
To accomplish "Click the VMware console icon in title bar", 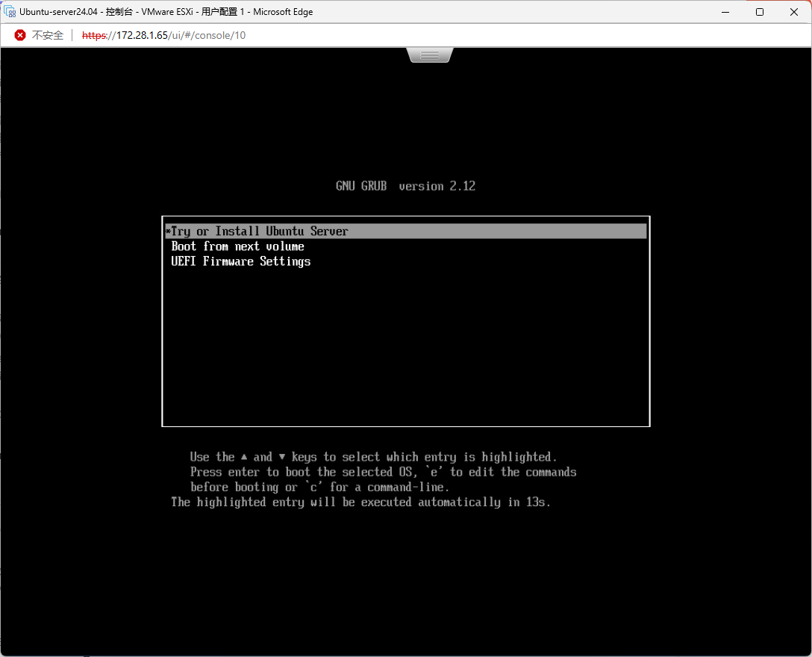I will [x=10, y=12].
